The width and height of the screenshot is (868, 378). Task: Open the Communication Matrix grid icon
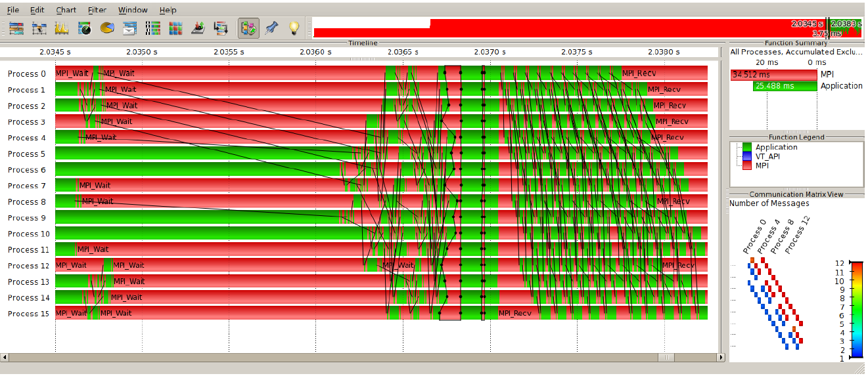pos(175,28)
